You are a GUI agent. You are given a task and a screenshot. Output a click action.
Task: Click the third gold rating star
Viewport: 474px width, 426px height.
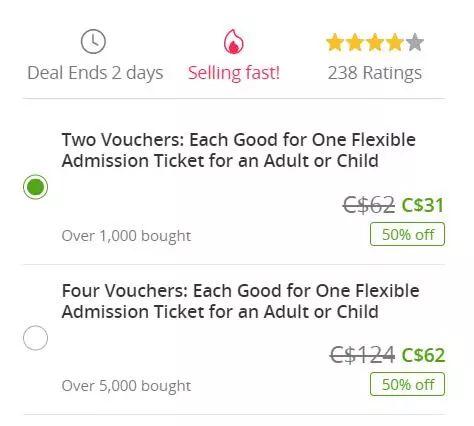pos(375,42)
